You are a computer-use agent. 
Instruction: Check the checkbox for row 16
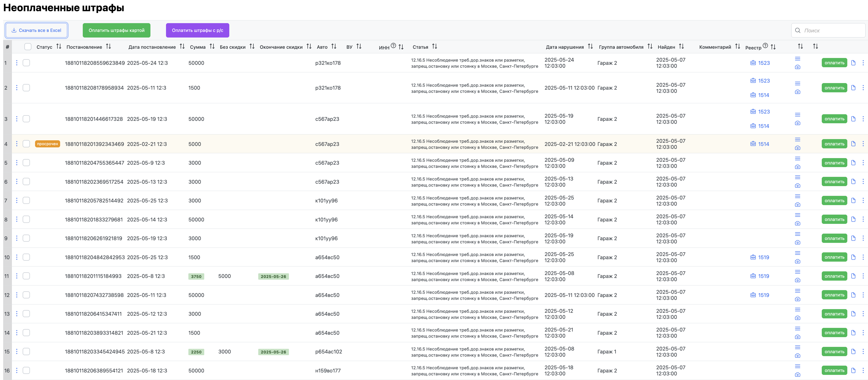[26, 370]
